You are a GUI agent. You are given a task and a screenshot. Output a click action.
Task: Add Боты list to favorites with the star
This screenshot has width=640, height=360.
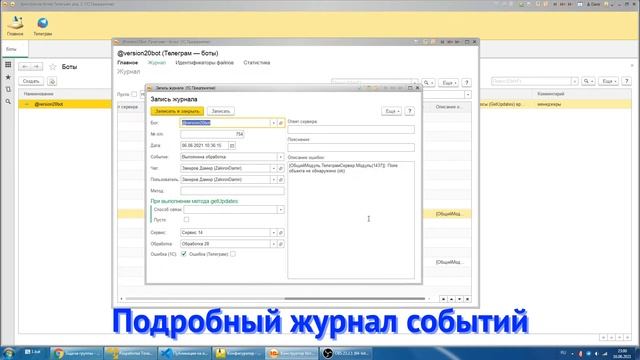(x=53, y=67)
